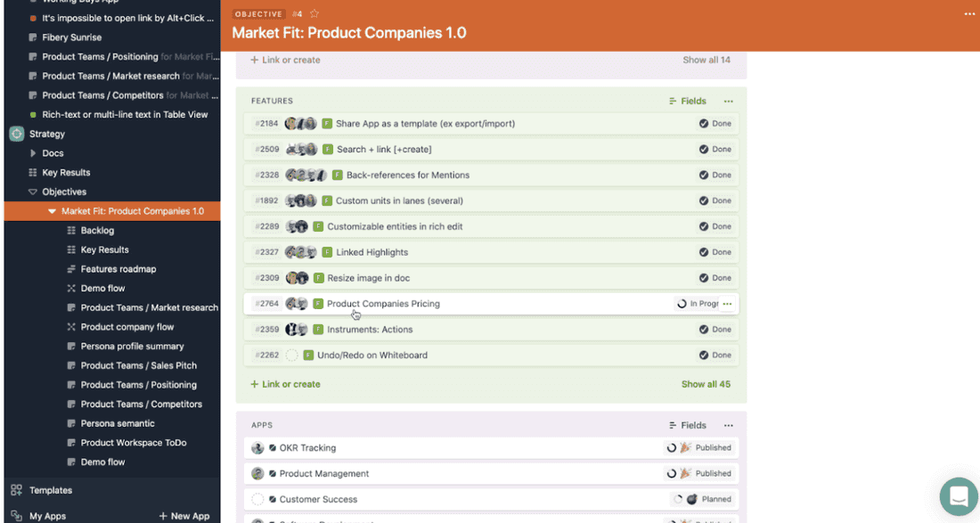Collapse Market Fit: Product Companies 1.0

point(52,210)
